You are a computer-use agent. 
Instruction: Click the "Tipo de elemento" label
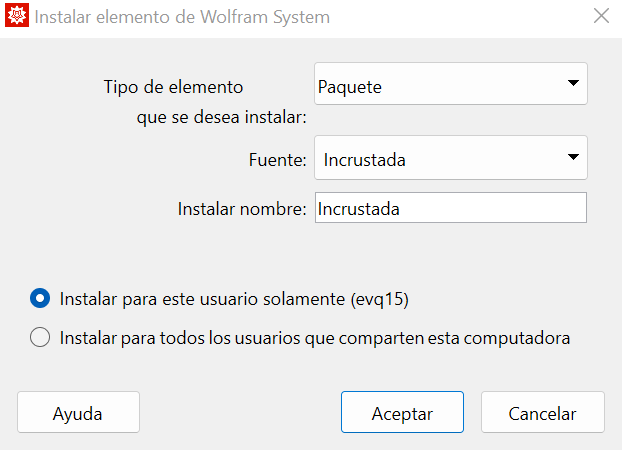173,87
